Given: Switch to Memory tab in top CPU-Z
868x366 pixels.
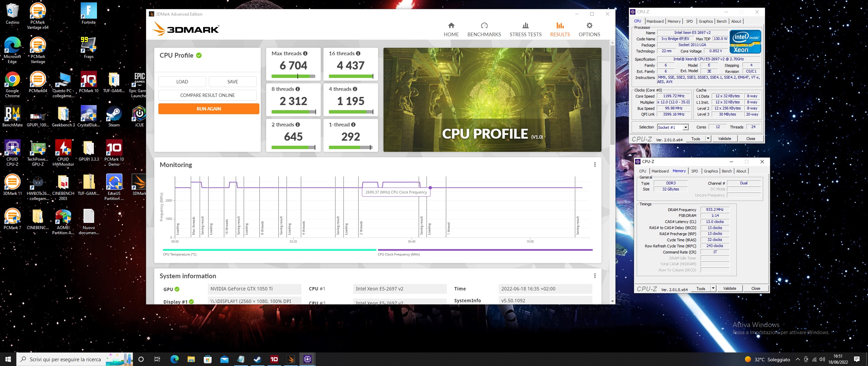Looking at the screenshot, I should [x=674, y=21].
